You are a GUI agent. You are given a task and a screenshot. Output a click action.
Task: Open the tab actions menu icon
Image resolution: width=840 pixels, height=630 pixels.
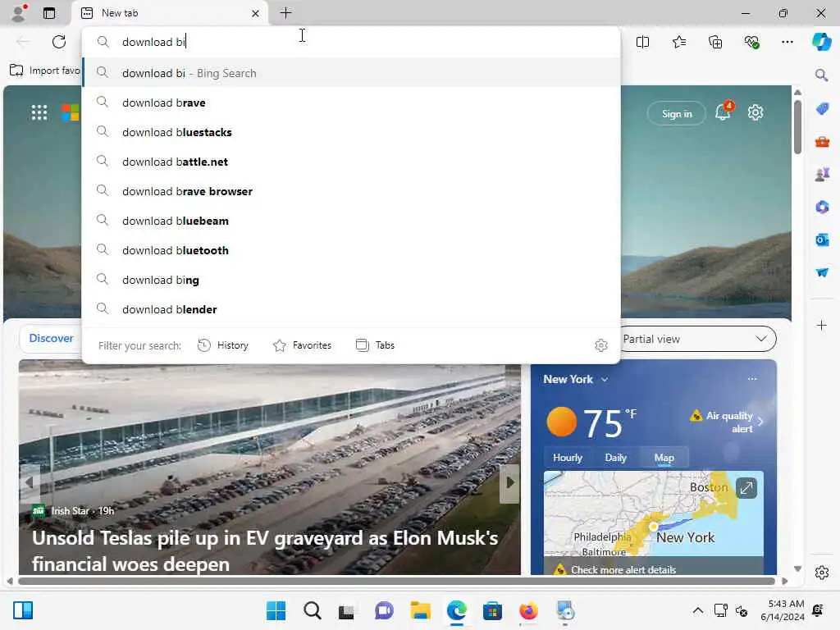49,13
